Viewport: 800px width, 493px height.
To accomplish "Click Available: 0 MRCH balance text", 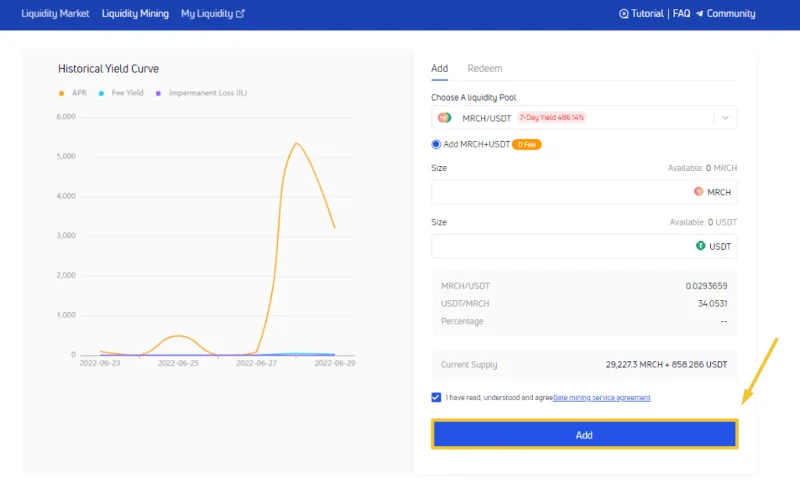I will point(702,168).
